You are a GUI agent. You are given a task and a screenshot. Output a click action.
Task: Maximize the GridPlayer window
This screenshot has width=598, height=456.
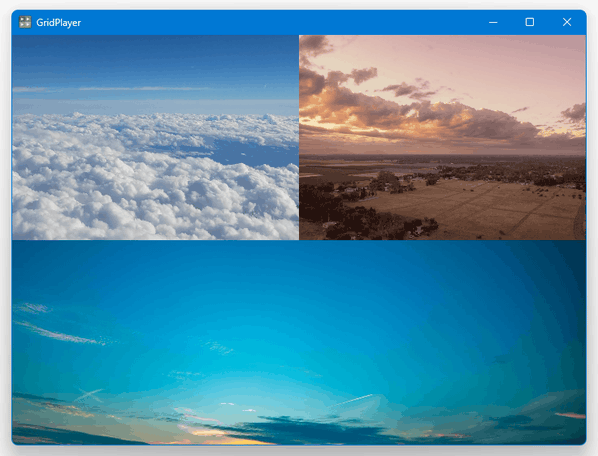coord(530,22)
